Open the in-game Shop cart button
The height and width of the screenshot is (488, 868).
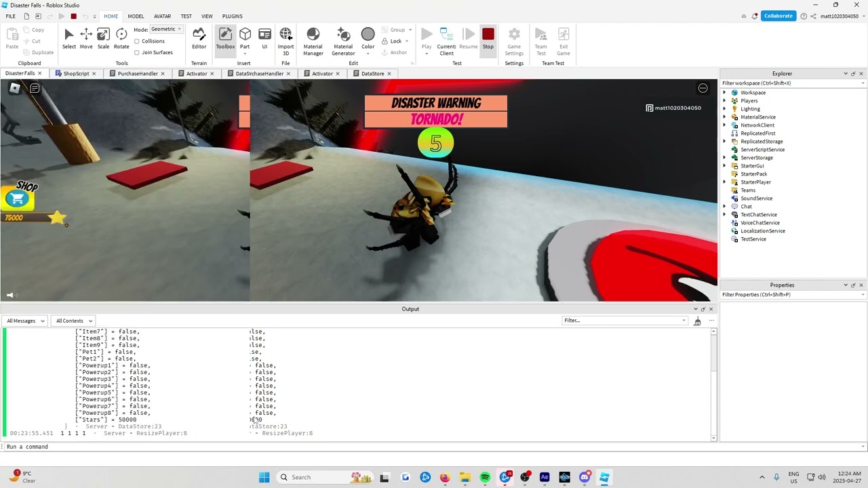click(18, 199)
